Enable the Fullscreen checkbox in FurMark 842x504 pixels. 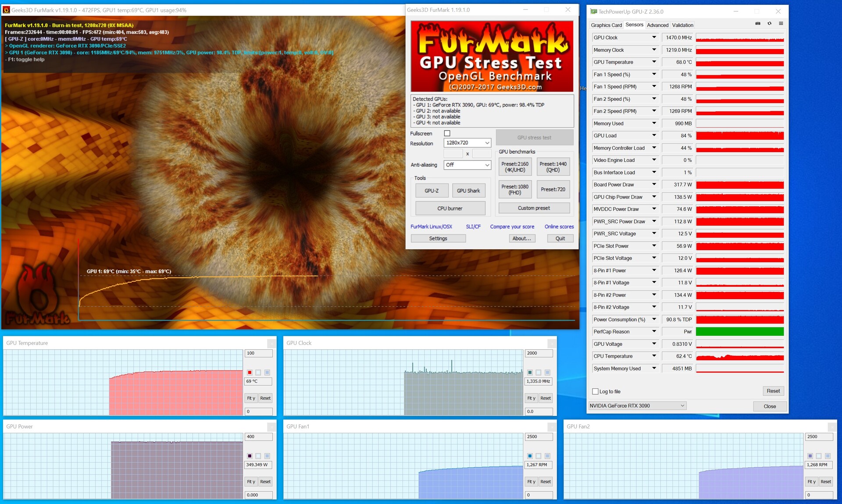(447, 133)
